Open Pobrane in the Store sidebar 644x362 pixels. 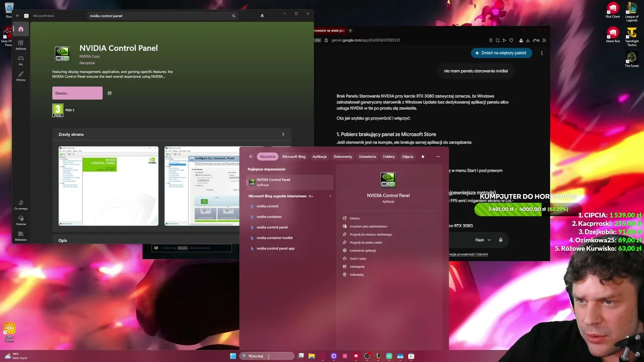tap(21, 220)
